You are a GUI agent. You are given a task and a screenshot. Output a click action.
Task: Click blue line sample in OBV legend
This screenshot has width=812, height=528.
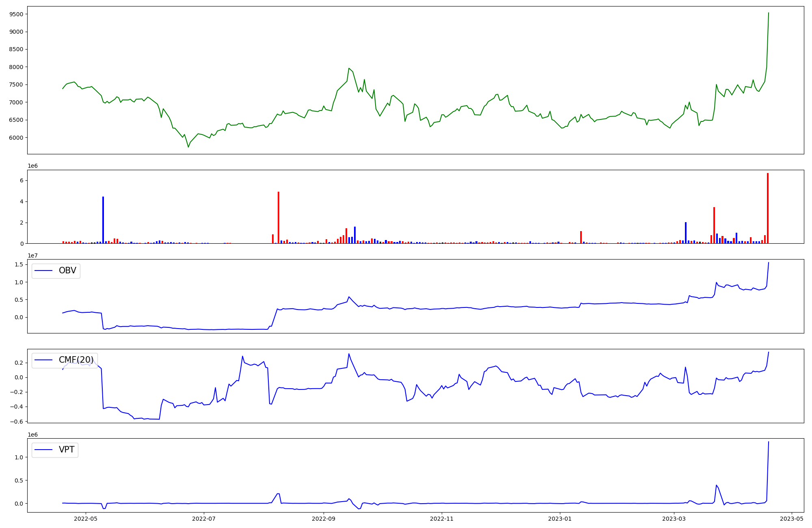coord(44,271)
